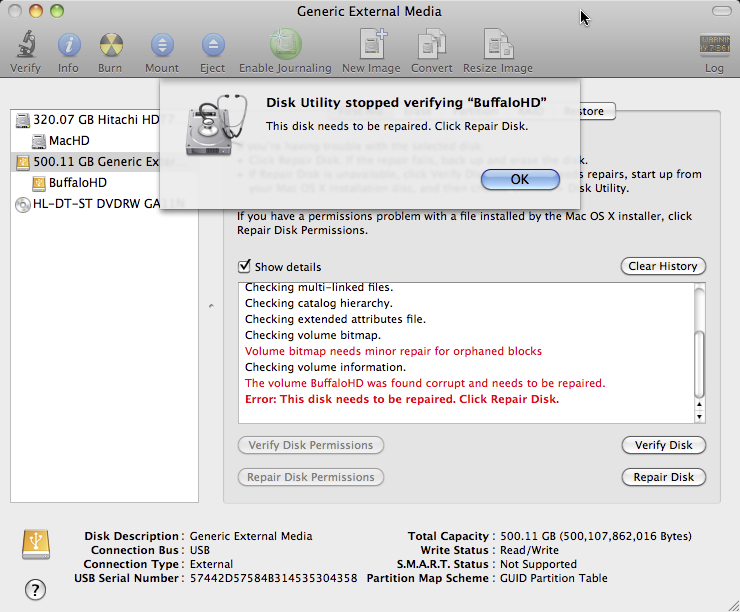Click the Repair Disk button
Viewport: 740px width, 612px height.
coord(664,477)
